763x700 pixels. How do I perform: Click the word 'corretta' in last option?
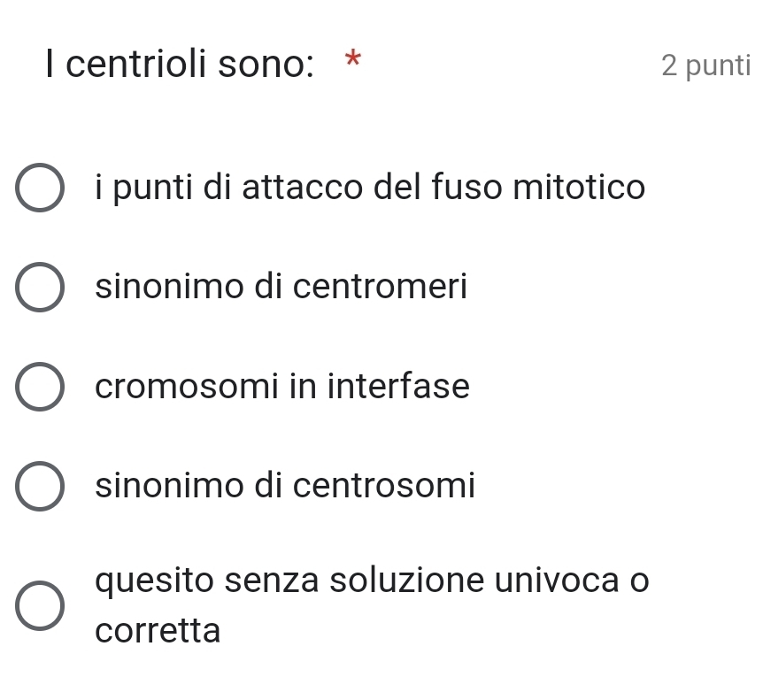158,631
